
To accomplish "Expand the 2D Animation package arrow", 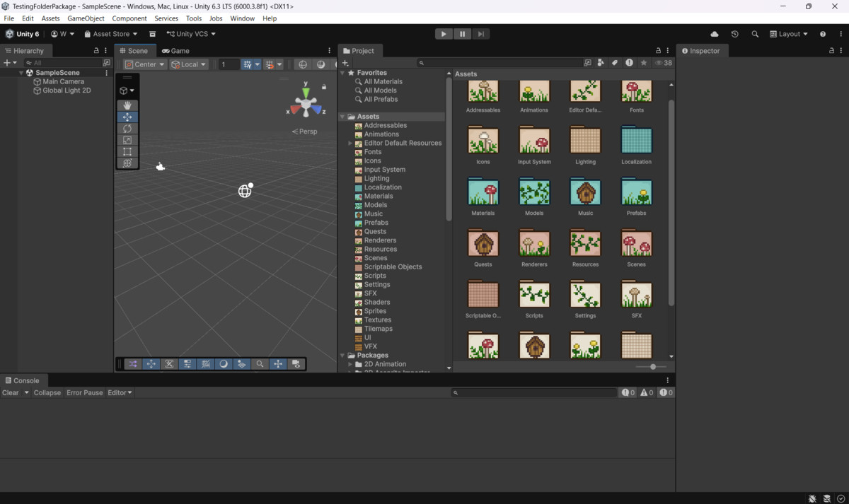I will (350, 364).
